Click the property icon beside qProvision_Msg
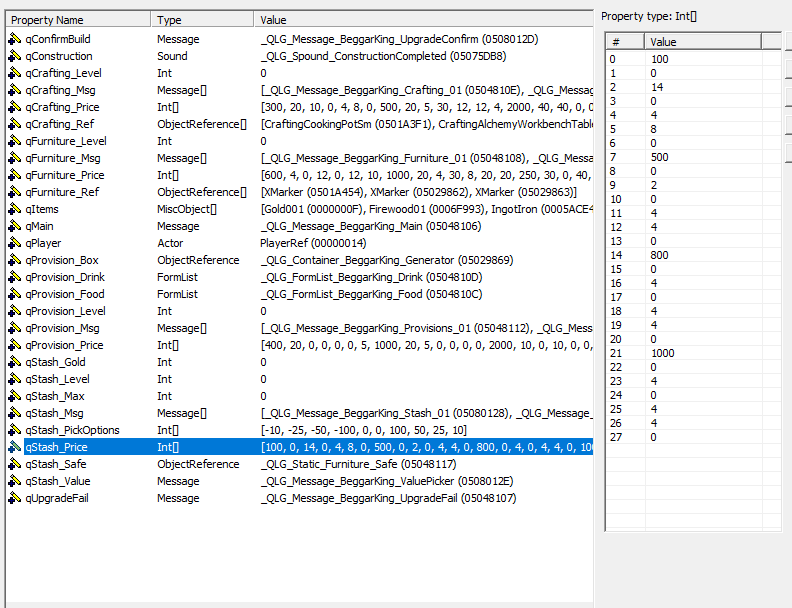 point(15,328)
